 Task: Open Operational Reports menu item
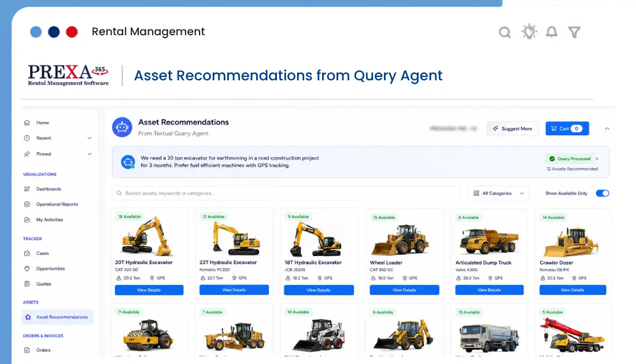pyautogui.click(x=58, y=205)
